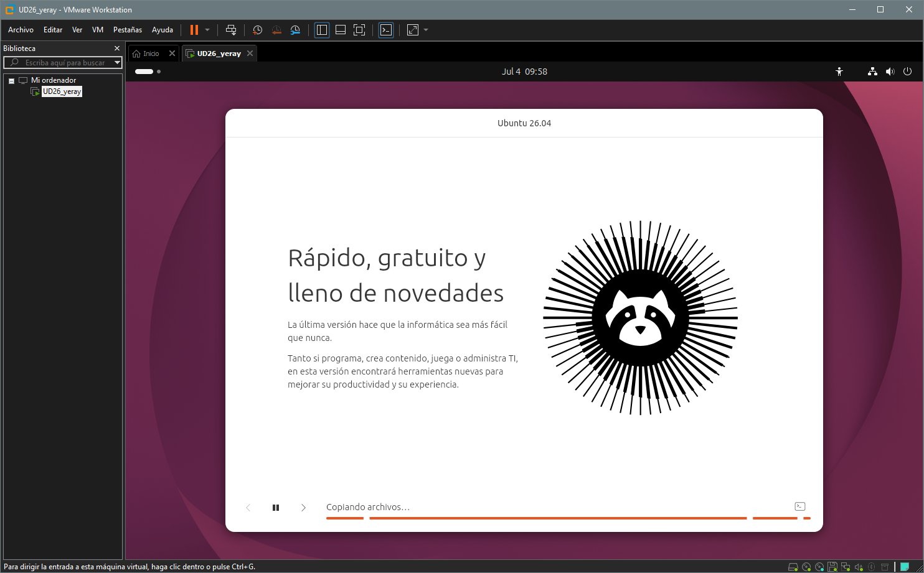924x573 pixels.
Task: Close the Inicio tab
Action: pos(172,54)
